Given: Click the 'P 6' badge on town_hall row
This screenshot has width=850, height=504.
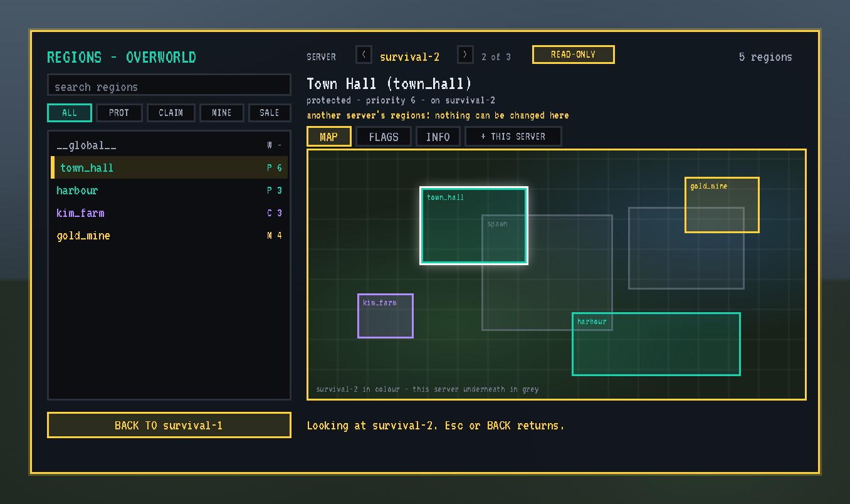Looking at the screenshot, I should click(275, 168).
